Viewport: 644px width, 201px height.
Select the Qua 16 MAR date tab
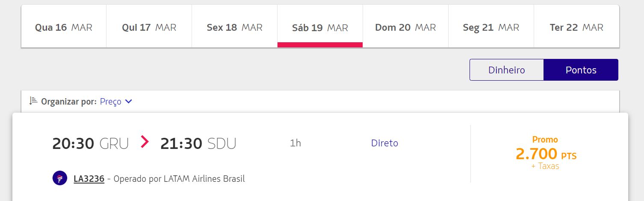64,26
